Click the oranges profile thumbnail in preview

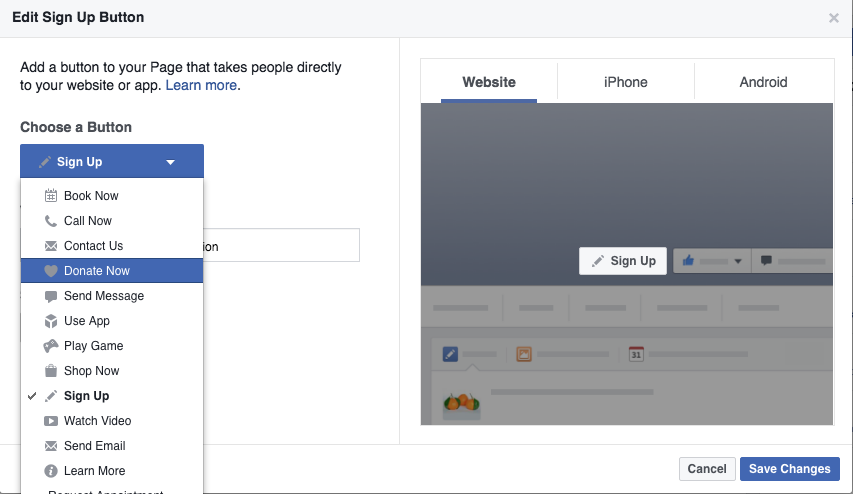coord(461,405)
